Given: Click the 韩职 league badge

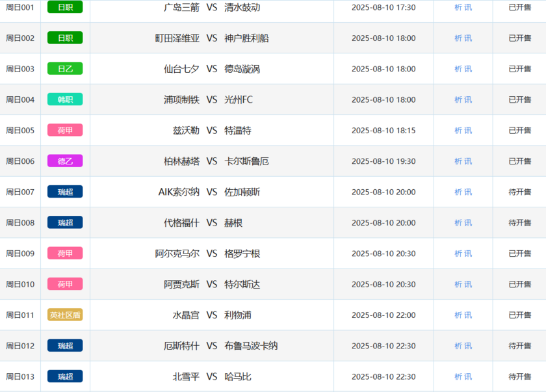Looking at the screenshot, I should coord(65,99).
